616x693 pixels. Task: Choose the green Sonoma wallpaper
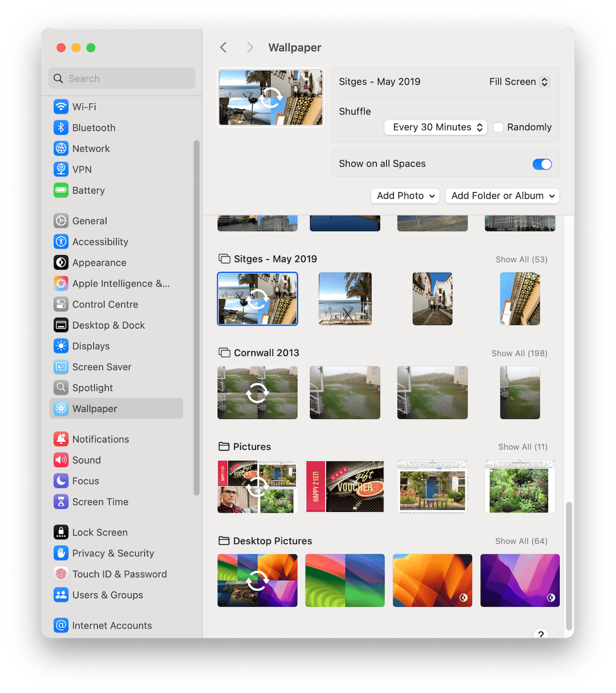coord(345,580)
